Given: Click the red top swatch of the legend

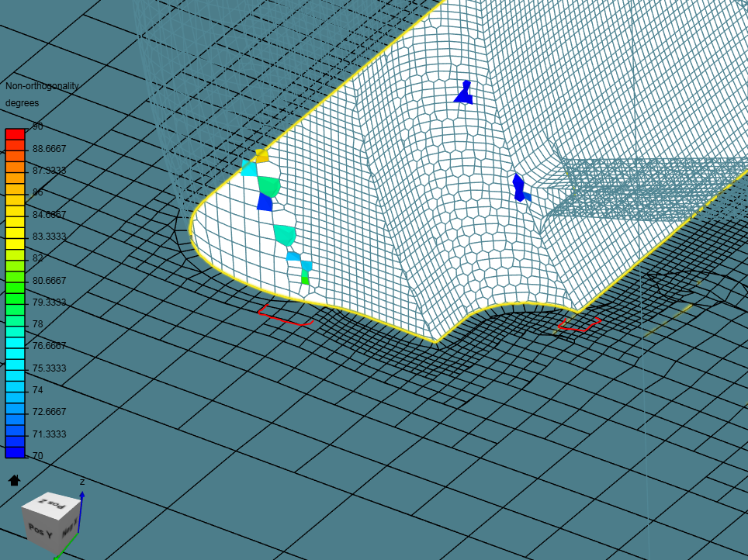Looking at the screenshot, I should point(15,134).
